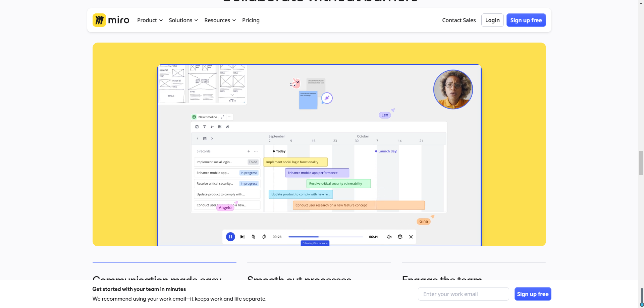Forward playback 10 seconds
644x308 pixels.
click(264, 237)
